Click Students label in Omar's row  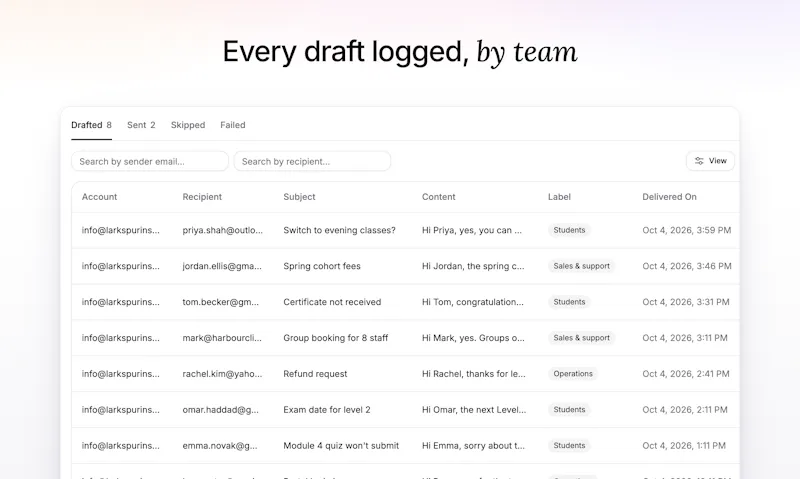point(569,410)
